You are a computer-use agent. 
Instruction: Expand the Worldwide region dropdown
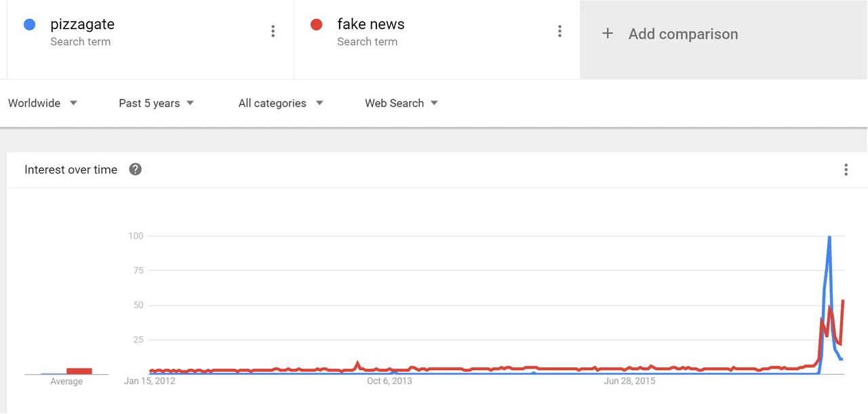pos(43,103)
